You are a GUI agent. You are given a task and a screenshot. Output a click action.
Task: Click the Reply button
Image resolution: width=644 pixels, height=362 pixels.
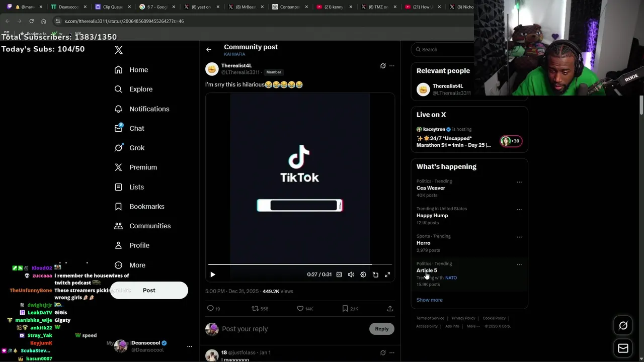382,329
